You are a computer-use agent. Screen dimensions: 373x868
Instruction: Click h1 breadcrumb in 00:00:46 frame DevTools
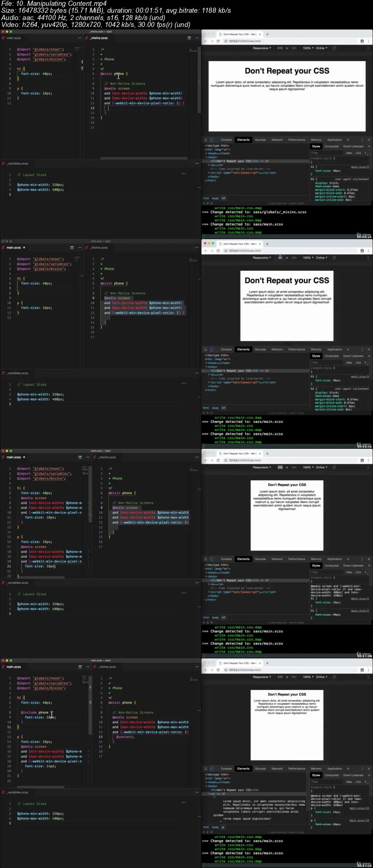click(224, 408)
